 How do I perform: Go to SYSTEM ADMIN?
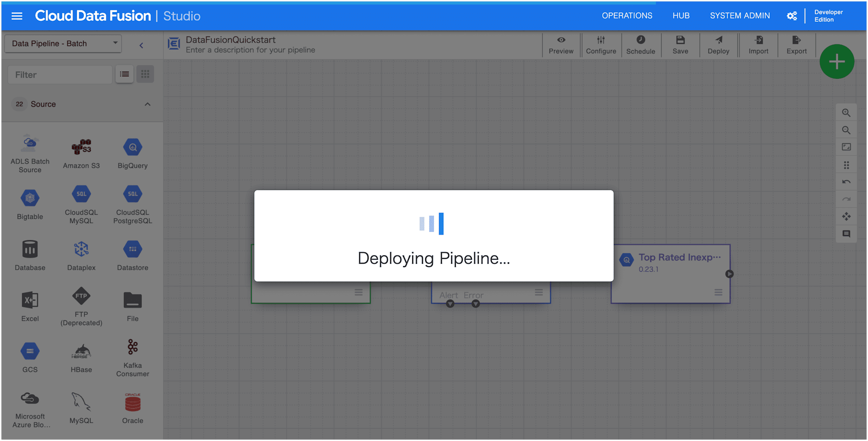(740, 16)
